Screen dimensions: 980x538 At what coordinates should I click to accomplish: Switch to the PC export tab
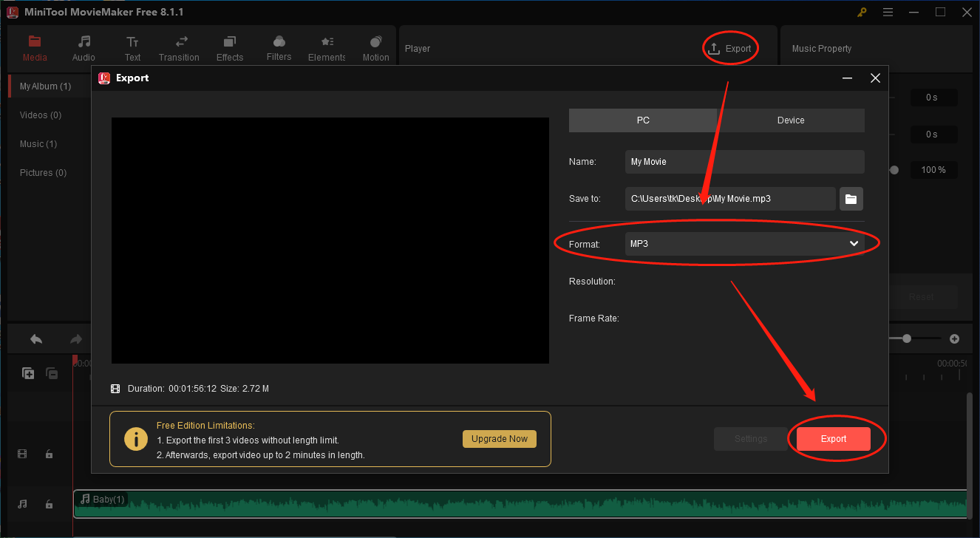643,120
